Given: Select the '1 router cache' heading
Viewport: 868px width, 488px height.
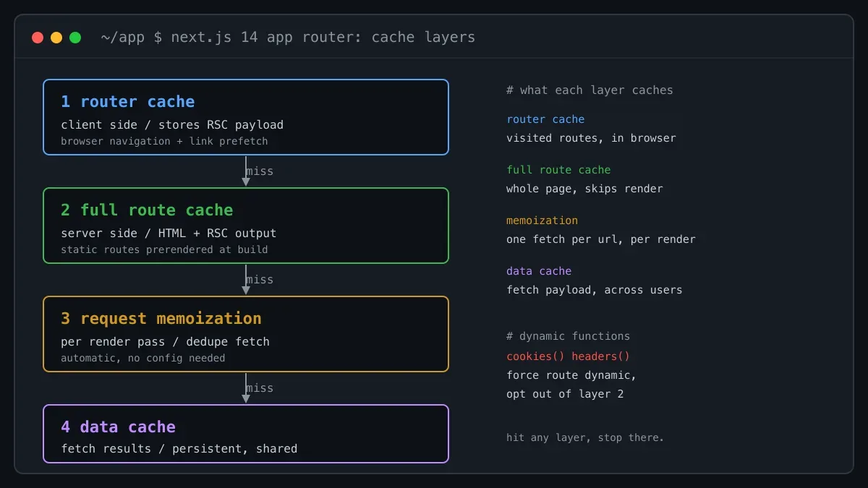Looking at the screenshot, I should tap(128, 102).
